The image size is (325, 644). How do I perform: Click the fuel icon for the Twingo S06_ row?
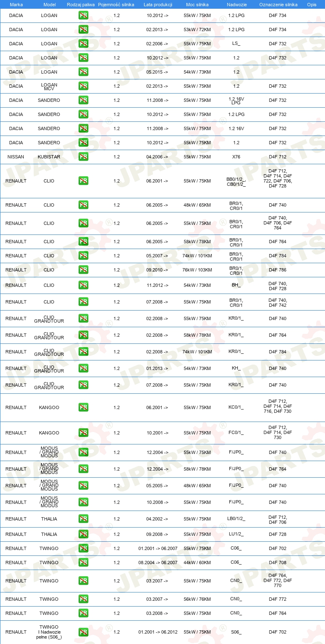[83, 632]
